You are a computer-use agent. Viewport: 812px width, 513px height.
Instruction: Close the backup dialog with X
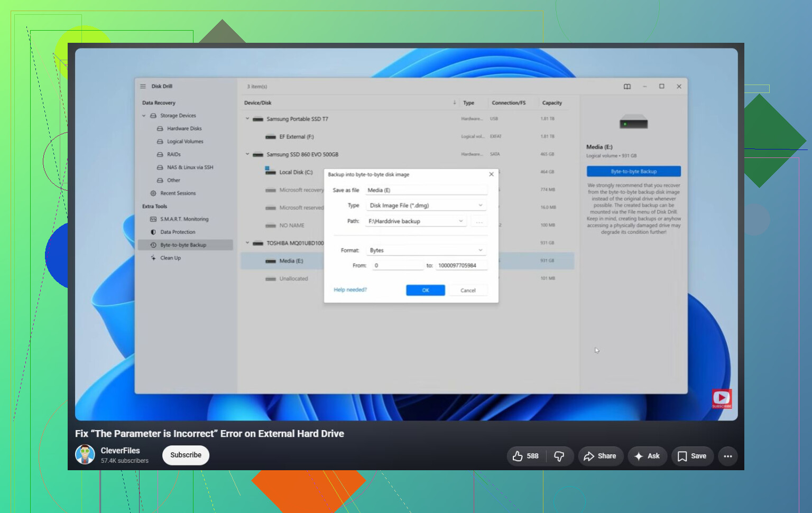[491, 174]
